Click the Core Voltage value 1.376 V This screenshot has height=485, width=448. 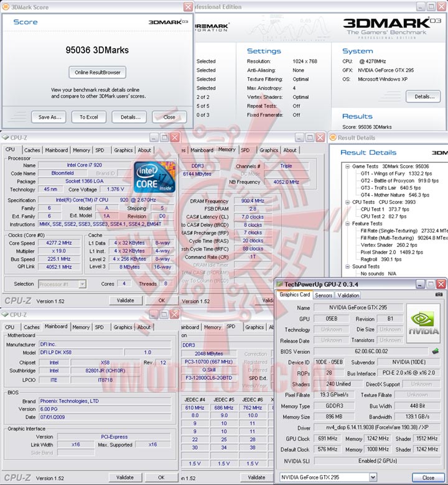tap(116, 189)
